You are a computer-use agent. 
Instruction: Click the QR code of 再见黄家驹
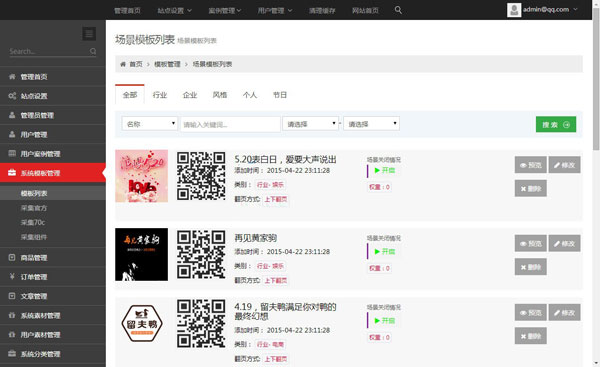tap(201, 254)
